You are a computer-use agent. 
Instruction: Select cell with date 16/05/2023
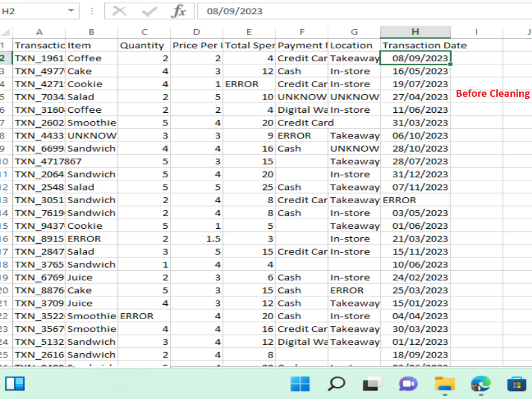tap(415, 71)
